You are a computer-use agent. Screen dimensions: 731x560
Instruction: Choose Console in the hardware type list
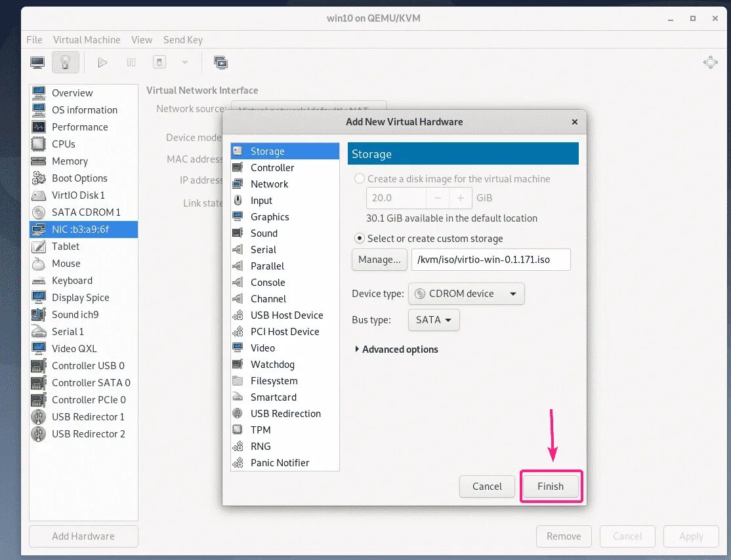(285, 283)
